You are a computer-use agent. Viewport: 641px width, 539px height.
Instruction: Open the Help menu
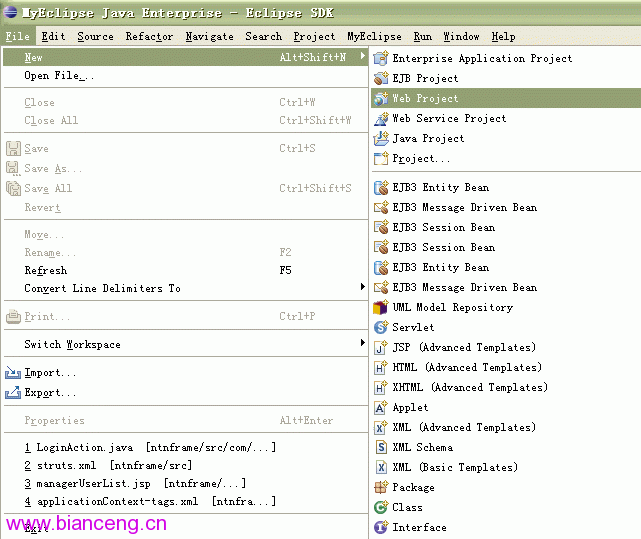tap(503, 36)
